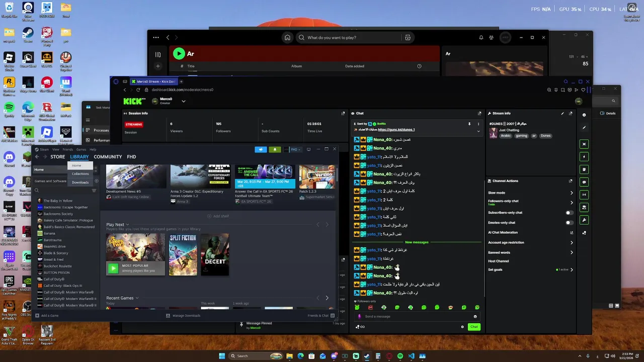
Task: Open Steam library filter options icon
Action: (x=94, y=191)
